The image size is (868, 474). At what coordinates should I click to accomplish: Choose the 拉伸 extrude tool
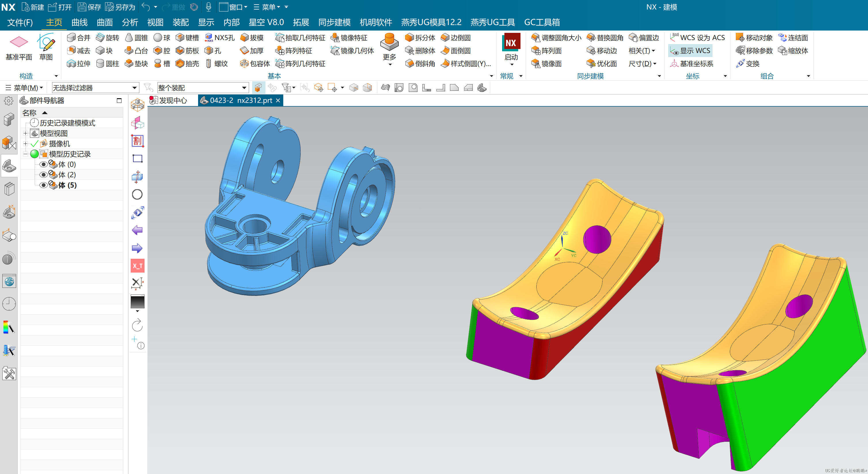79,63
